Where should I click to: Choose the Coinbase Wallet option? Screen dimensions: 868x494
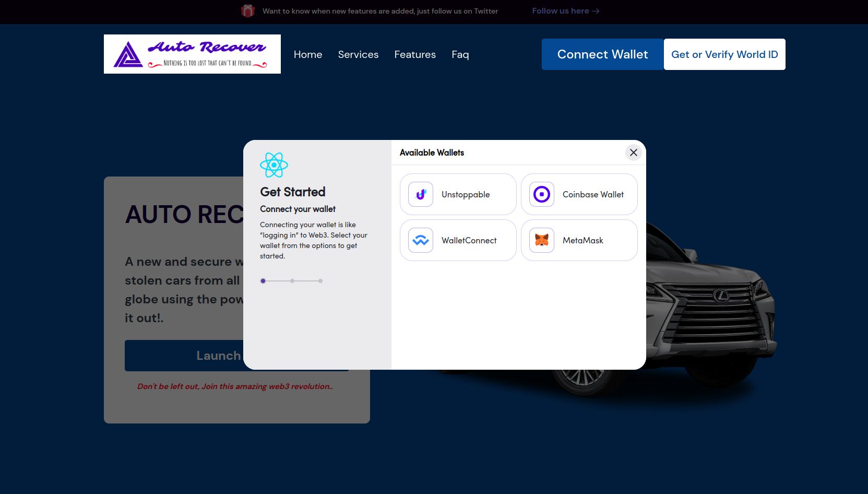579,194
